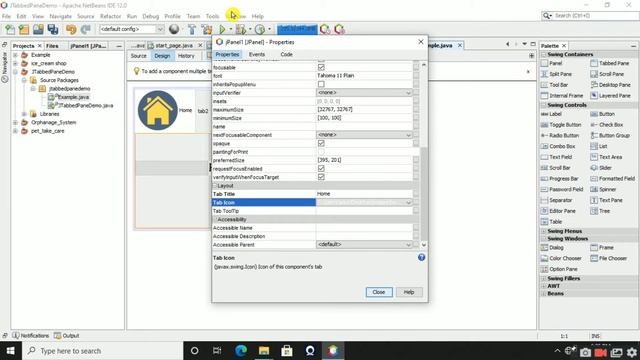This screenshot has height=360, width=640.
Task: Collapse the Swing Containers palette section
Action: (x=544, y=54)
